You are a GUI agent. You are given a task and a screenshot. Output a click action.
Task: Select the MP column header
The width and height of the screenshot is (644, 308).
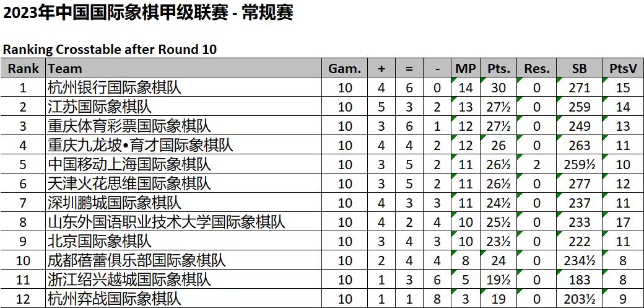click(x=465, y=68)
